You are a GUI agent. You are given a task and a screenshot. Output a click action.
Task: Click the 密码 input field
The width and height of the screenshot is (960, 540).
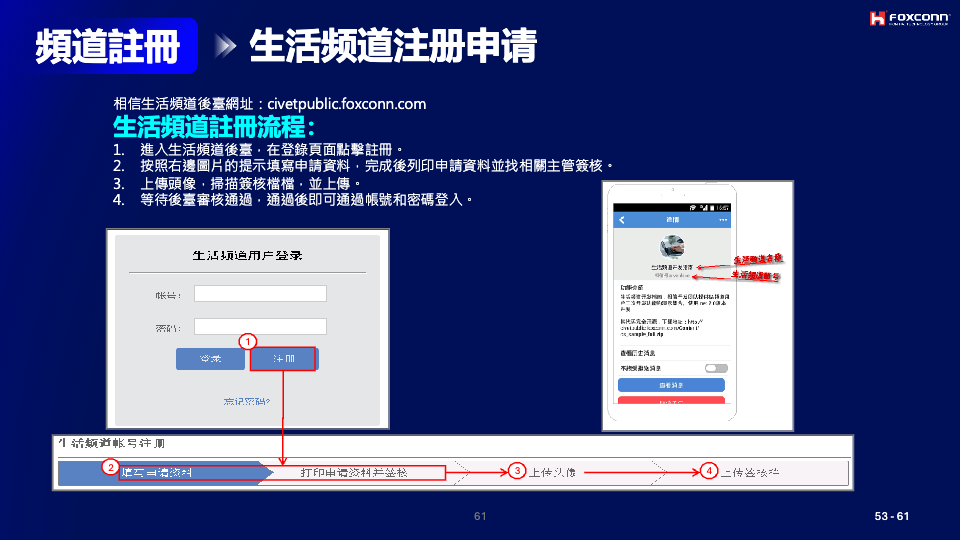tap(260, 326)
